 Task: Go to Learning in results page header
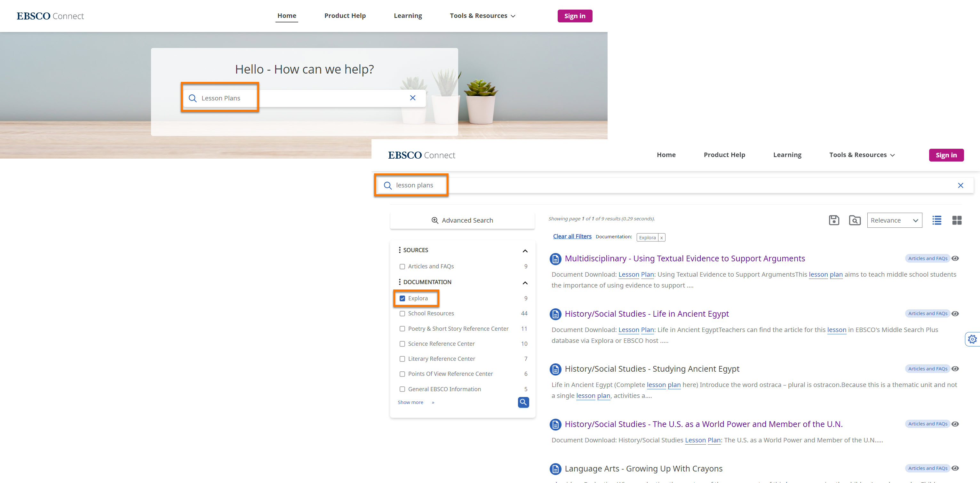[787, 155]
